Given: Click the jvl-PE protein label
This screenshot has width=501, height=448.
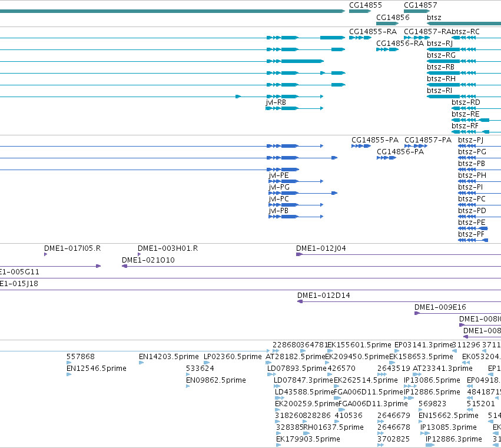Looking at the screenshot, I should click(279, 175).
